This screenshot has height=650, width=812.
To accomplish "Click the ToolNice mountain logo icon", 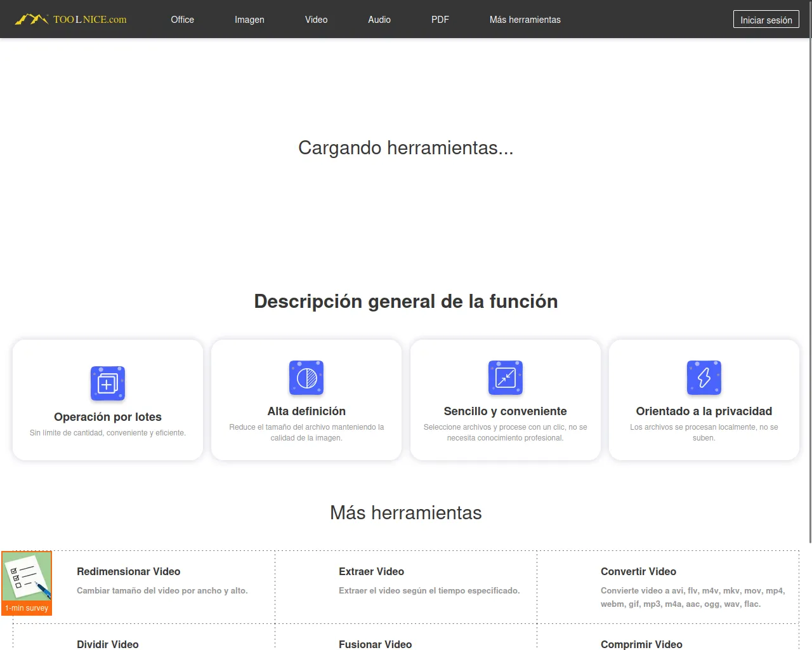I will tap(31, 20).
